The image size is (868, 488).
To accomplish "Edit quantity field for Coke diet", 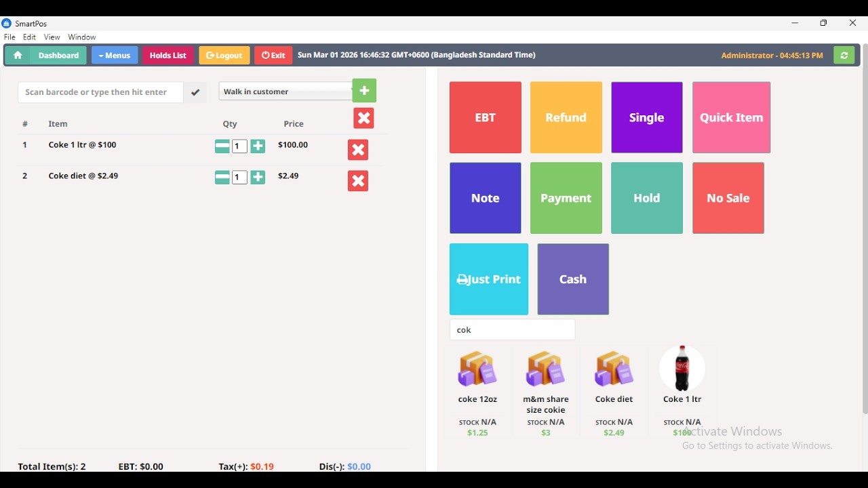I will click(x=240, y=178).
